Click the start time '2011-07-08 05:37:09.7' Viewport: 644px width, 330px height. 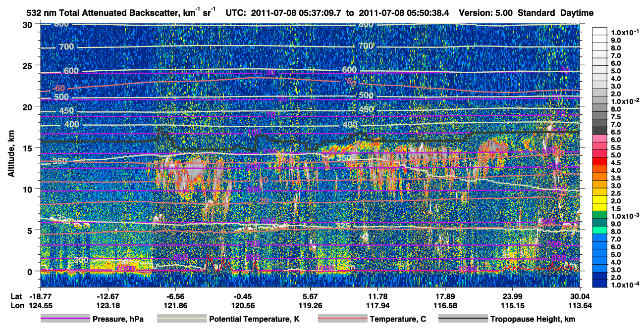(x=296, y=14)
